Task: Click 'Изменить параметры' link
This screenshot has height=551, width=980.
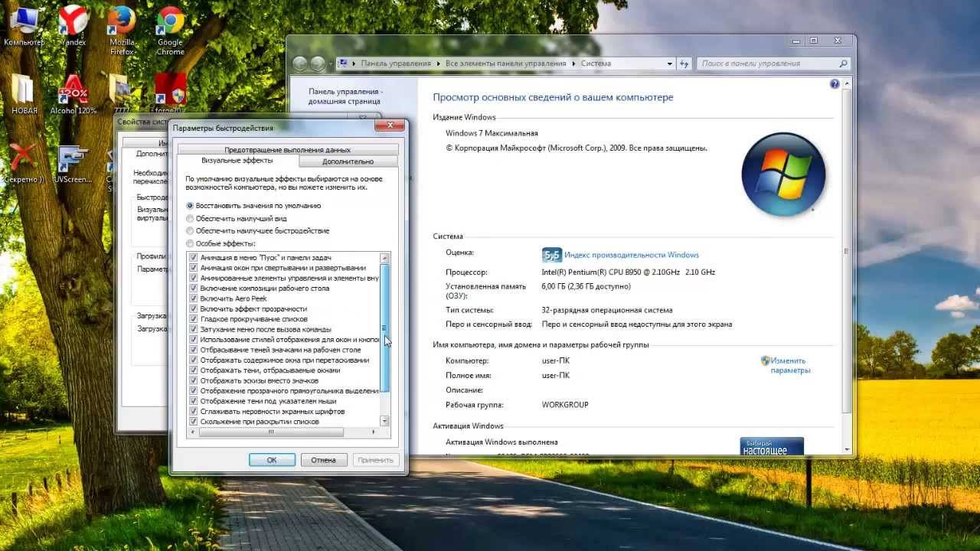Action: coord(790,365)
